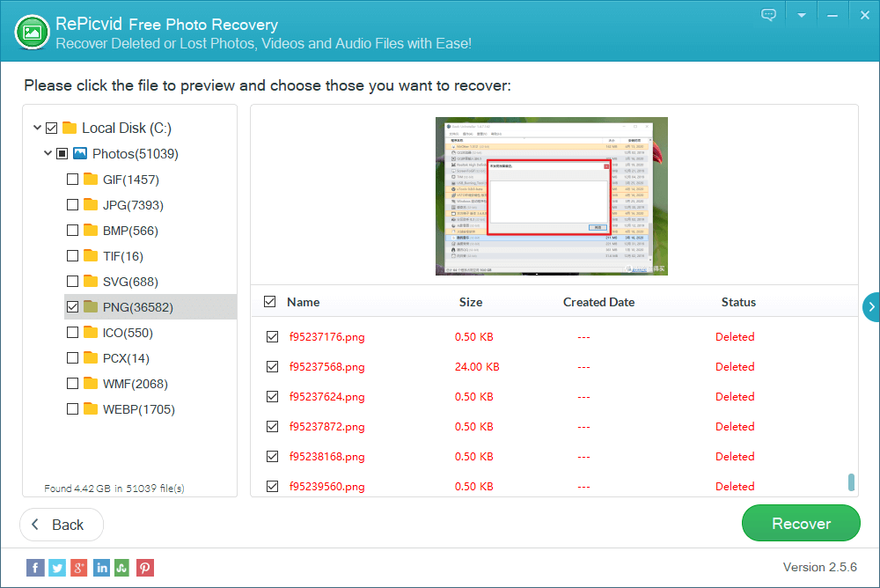Share via the Facebook icon
The image size is (880, 588).
pyautogui.click(x=35, y=568)
